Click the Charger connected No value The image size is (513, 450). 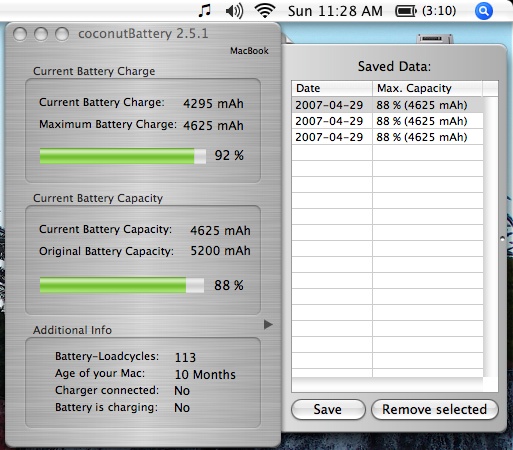182,391
